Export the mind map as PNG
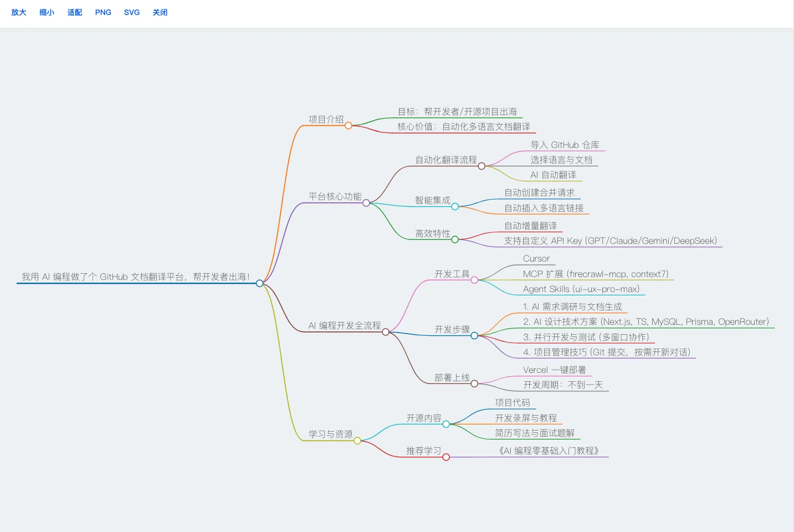The image size is (794, 532). [x=103, y=12]
